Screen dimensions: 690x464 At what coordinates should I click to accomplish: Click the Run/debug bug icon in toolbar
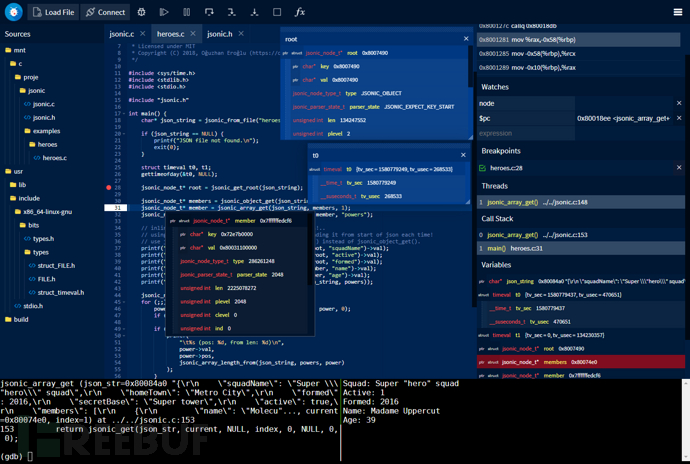coord(141,12)
